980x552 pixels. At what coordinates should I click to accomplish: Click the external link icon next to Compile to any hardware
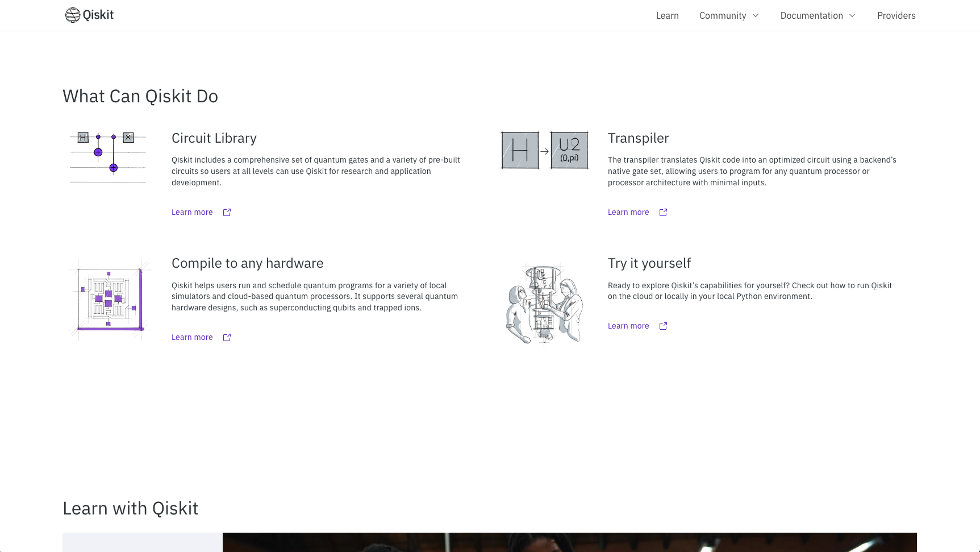click(x=226, y=337)
